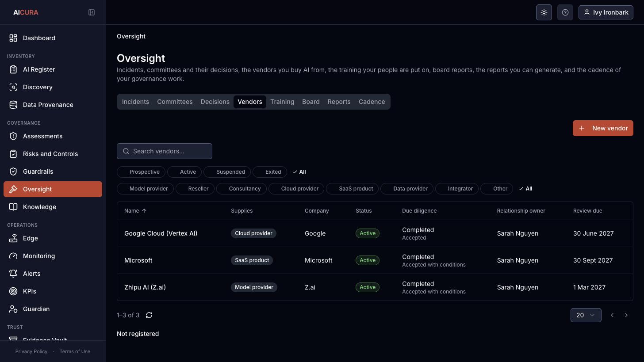Open the Training tab
This screenshot has width=644, height=362.
282,102
